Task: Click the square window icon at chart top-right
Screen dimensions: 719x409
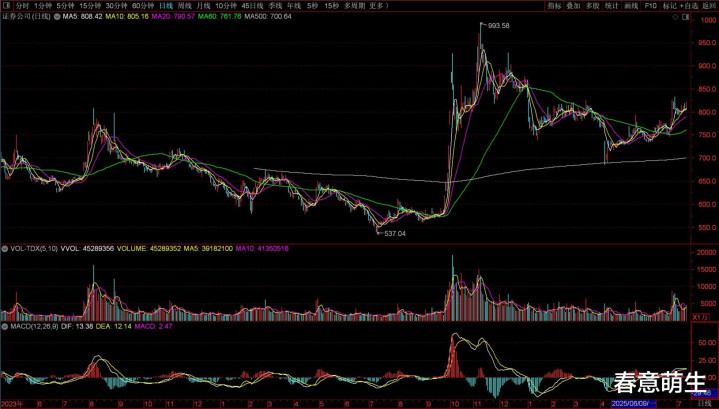Action: 685,17
